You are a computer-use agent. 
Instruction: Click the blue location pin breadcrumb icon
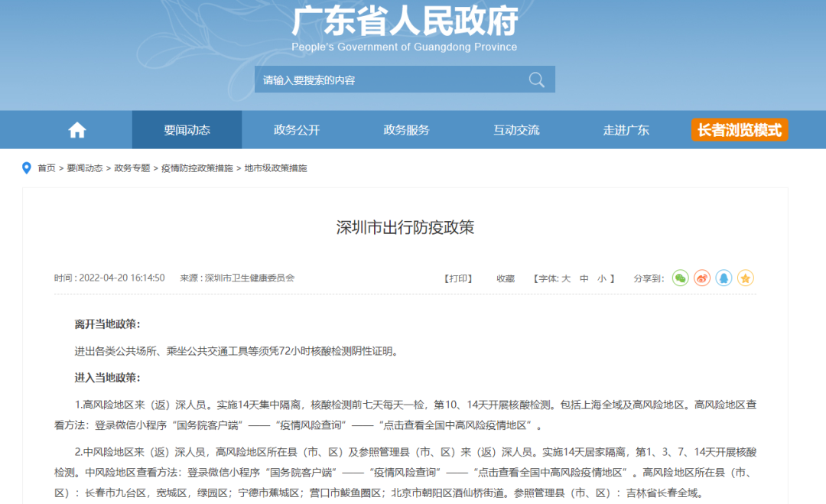[27, 168]
